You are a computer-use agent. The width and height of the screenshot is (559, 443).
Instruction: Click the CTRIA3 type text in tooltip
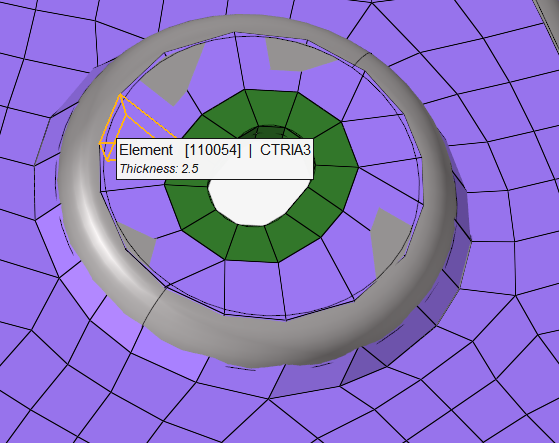[285, 150]
